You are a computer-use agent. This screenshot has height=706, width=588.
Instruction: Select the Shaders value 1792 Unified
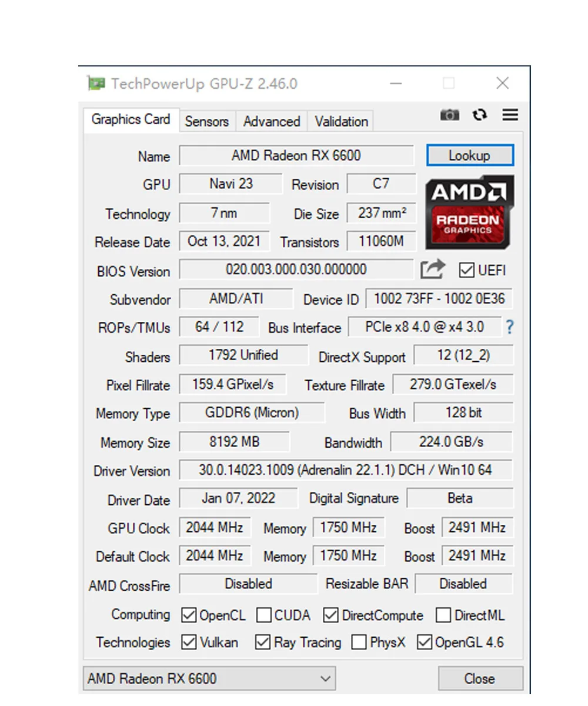pyautogui.click(x=243, y=355)
